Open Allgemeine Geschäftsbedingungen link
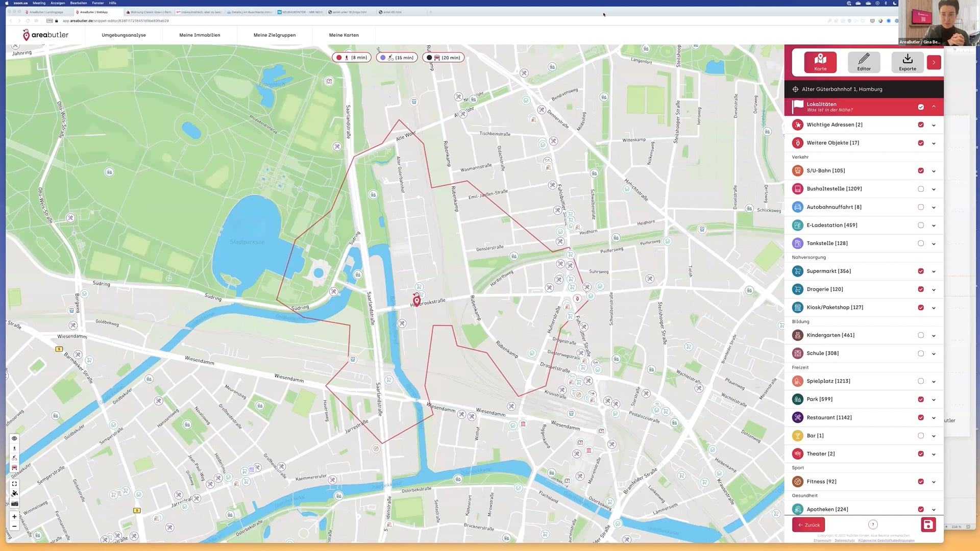Viewport: 980px width, 551px height. (x=886, y=540)
